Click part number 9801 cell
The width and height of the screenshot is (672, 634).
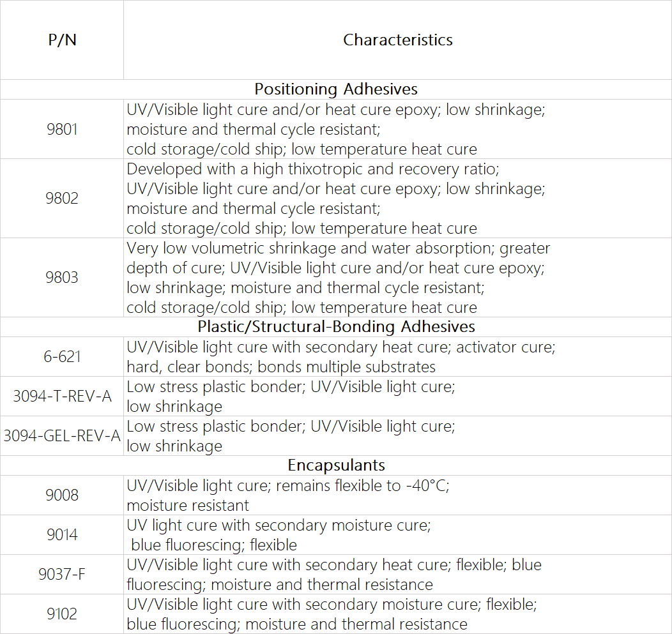pyautogui.click(x=62, y=129)
